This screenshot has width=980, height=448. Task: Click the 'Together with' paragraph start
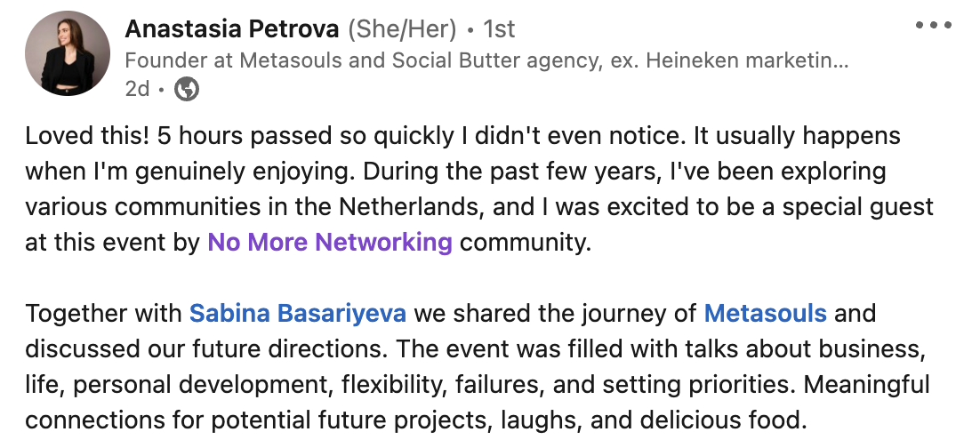click(x=103, y=313)
